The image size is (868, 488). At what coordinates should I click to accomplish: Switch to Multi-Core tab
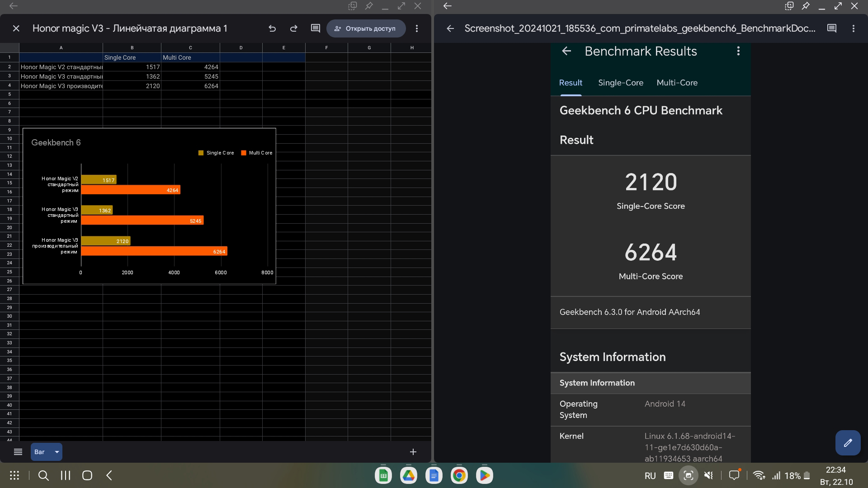point(677,83)
